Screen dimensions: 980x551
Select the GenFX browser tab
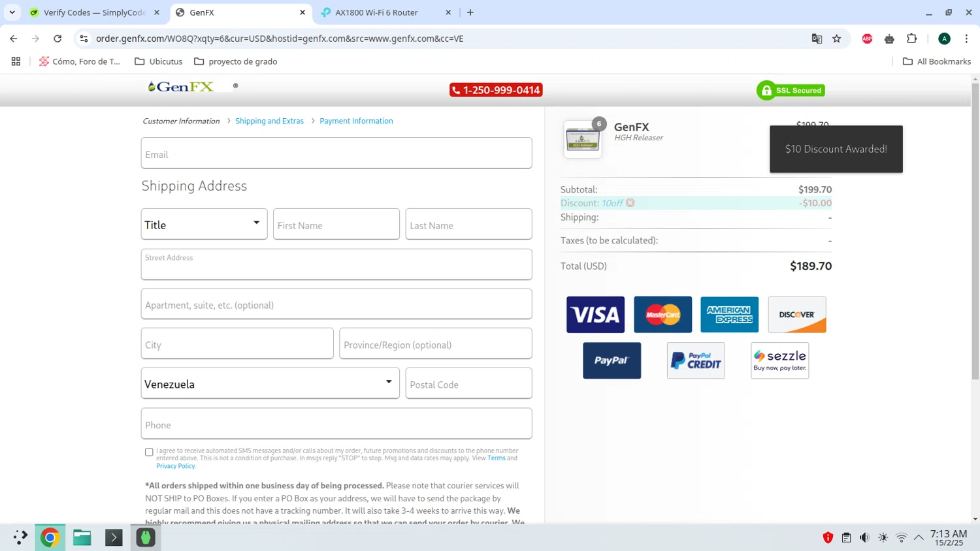(241, 12)
